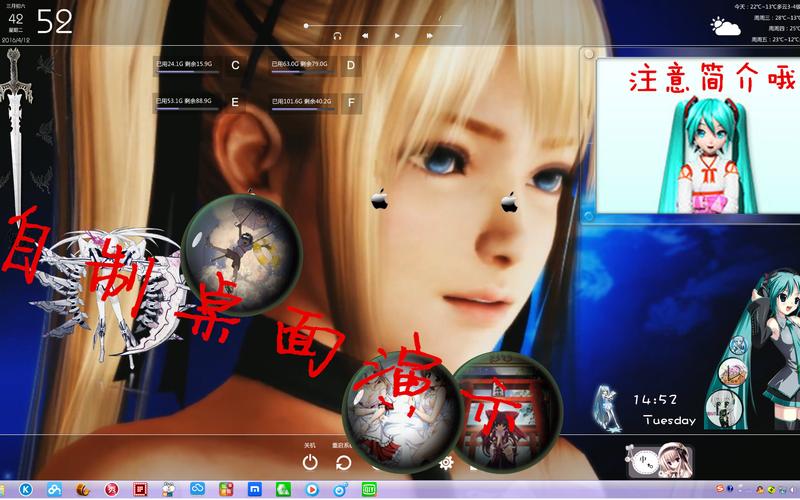Click bottom round Miku badge
The width and height of the screenshot is (800, 500).
(x=723, y=408)
